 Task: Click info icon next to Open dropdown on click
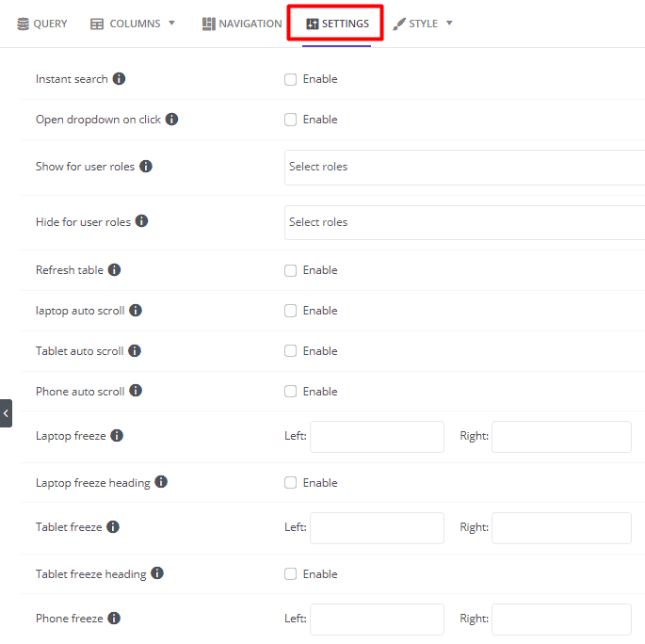coord(171,120)
